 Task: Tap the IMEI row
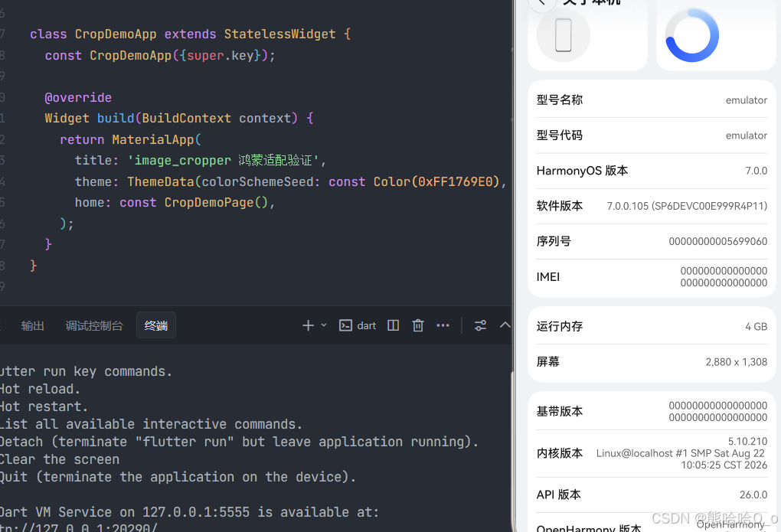(x=652, y=277)
